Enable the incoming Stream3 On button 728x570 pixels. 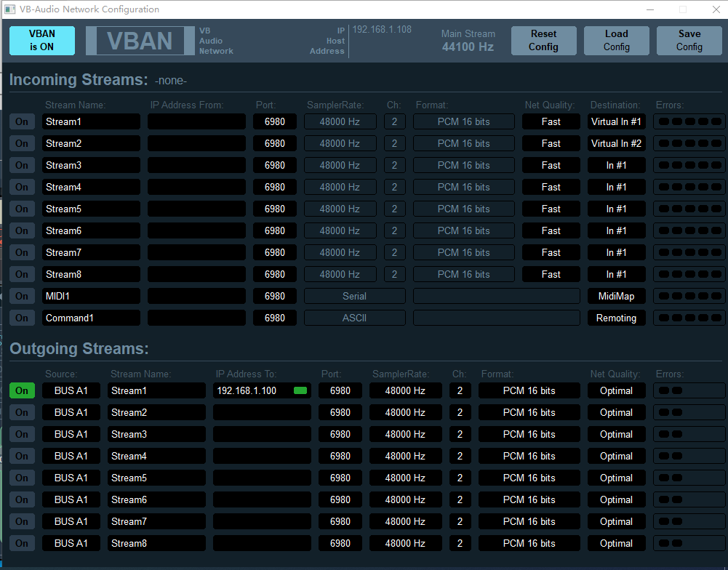22,165
